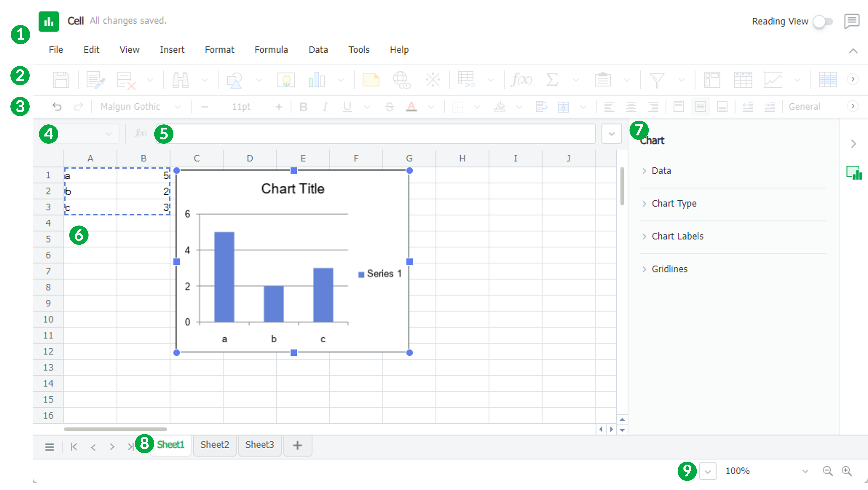Click the Strikethrough formatting icon

point(390,107)
